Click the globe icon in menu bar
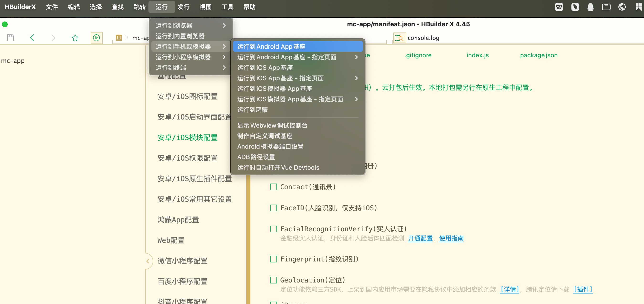 click(622, 7)
